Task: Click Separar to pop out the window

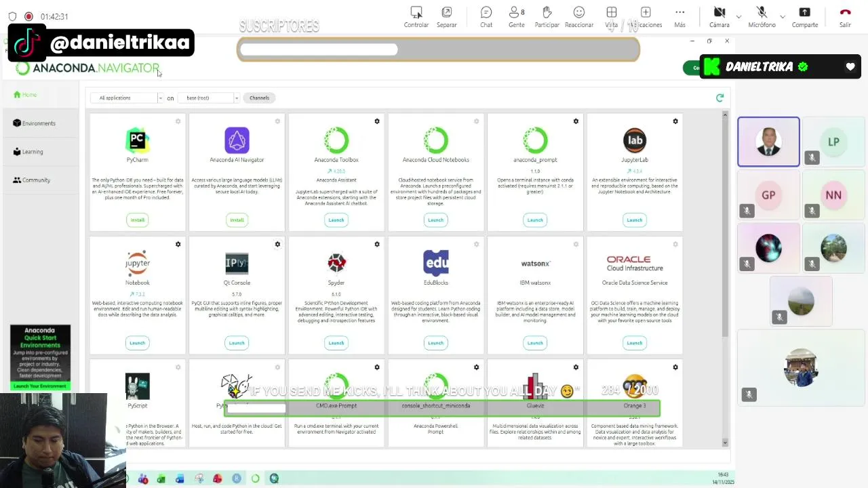Action: (447, 17)
